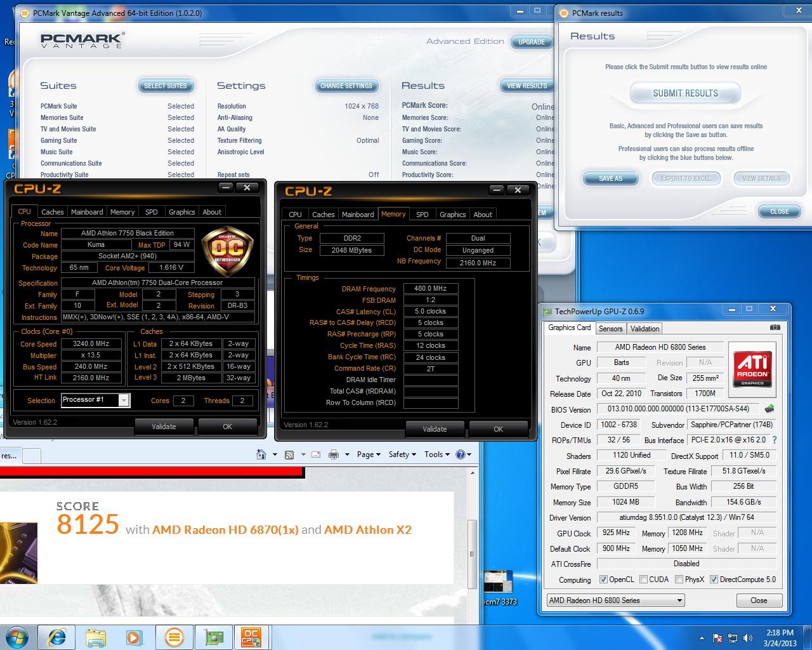Click the AMD Radeon HD 6870(1x) link
The image size is (812, 650).
click(225, 530)
